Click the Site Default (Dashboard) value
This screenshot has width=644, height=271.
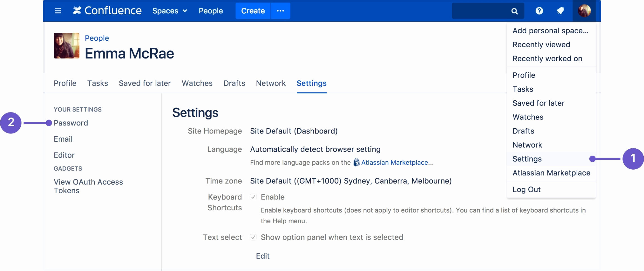pos(294,131)
